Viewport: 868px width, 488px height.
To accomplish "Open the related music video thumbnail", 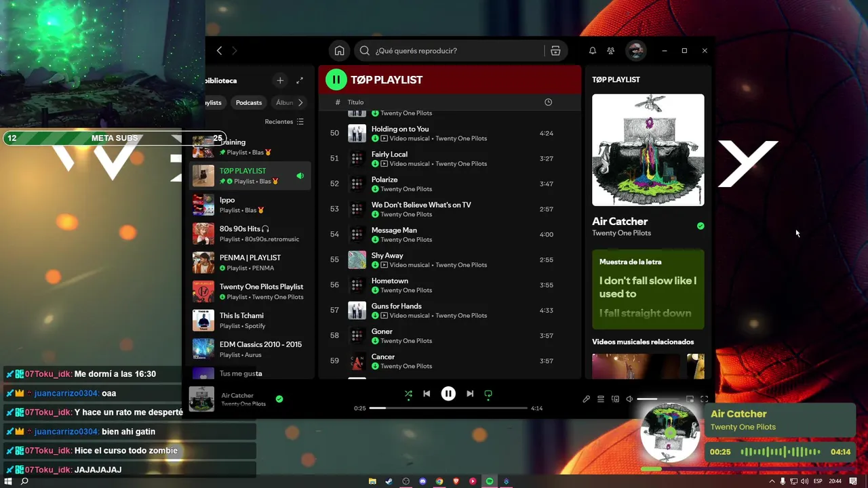I will [636, 367].
